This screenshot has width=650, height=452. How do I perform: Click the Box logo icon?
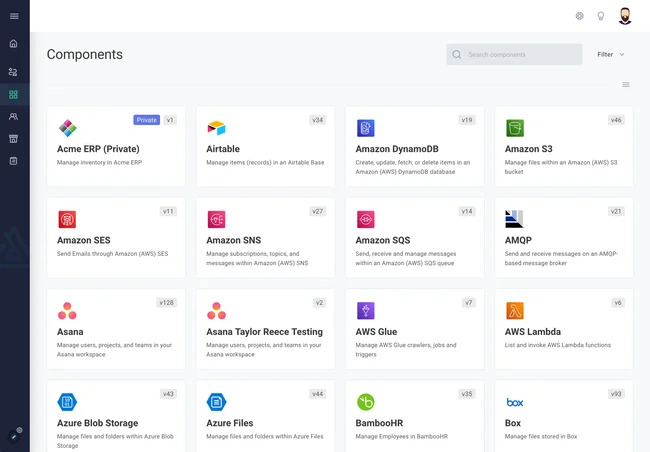[515, 402]
